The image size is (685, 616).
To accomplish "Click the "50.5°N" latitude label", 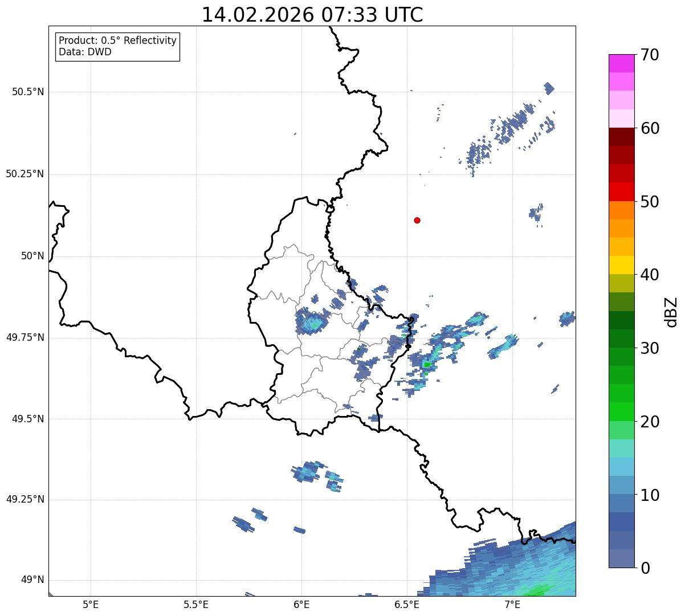I will coord(27,92).
